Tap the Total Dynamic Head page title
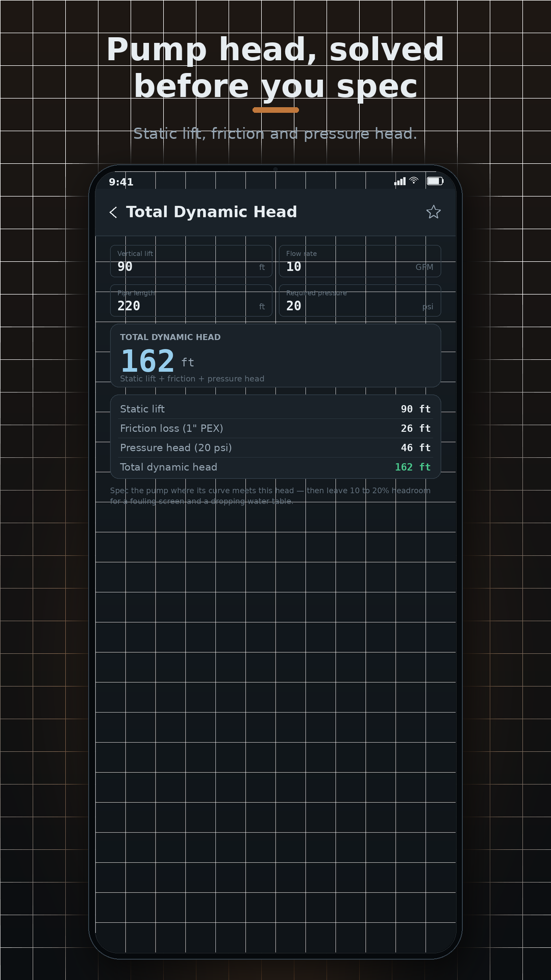This screenshot has width=551, height=980. (x=212, y=212)
